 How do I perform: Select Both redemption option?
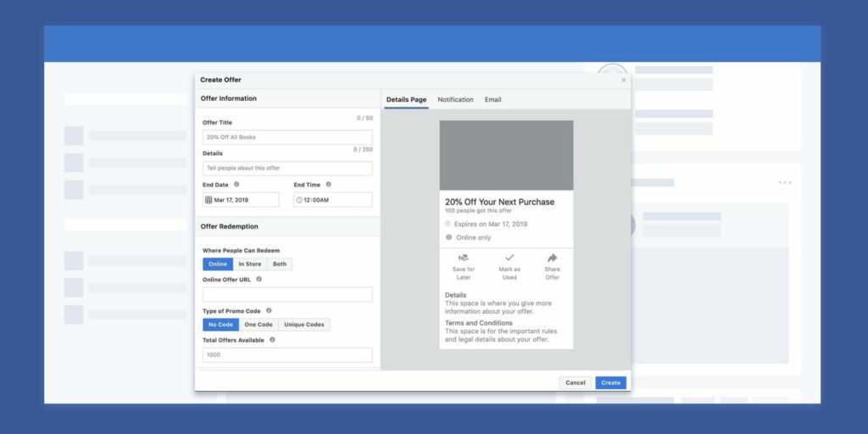[x=280, y=264]
